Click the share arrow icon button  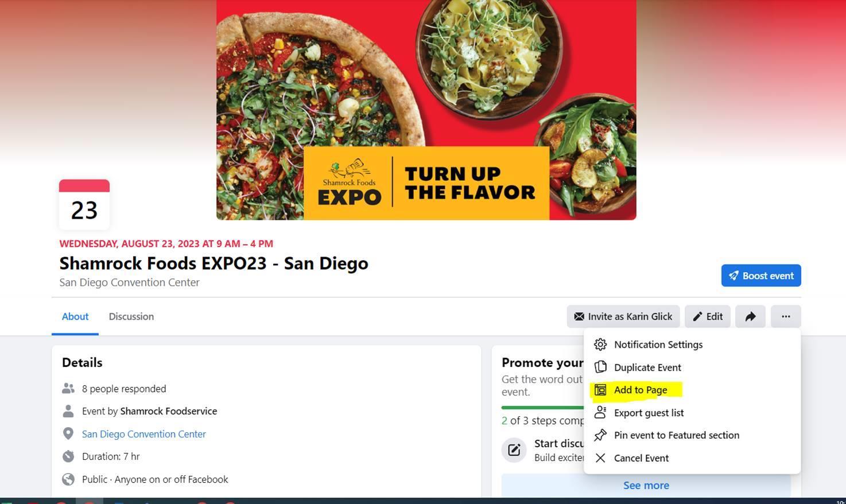pyautogui.click(x=750, y=316)
